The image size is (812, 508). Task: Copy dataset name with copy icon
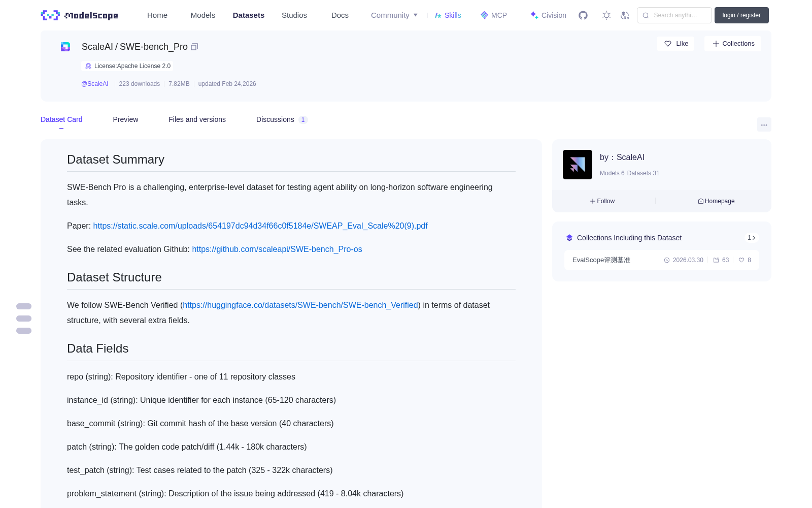[x=194, y=47]
